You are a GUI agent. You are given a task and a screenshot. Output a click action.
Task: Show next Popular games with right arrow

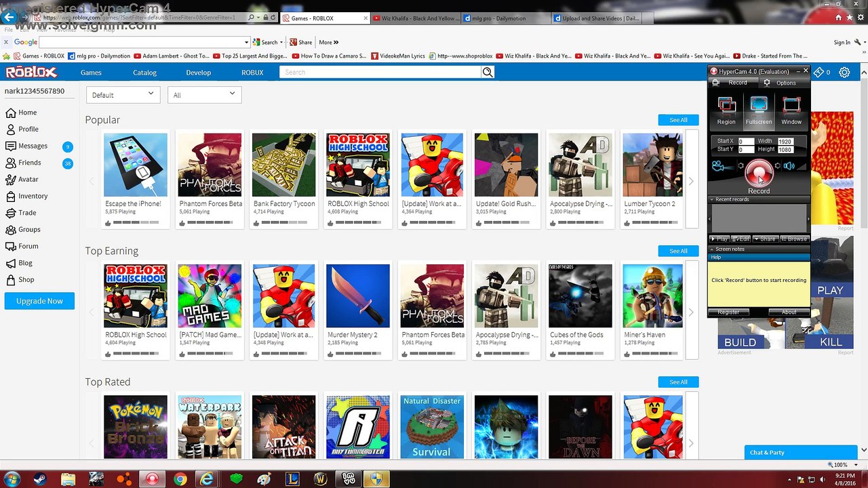[691, 181]
